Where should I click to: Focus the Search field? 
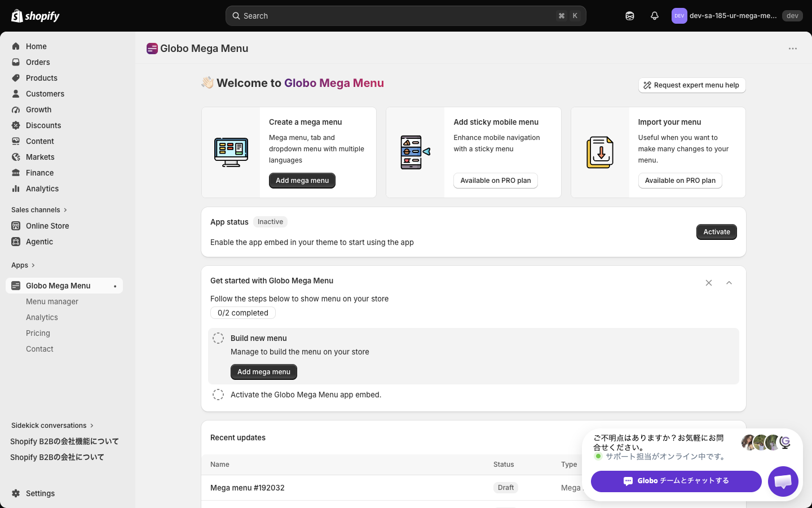(406, 16)
